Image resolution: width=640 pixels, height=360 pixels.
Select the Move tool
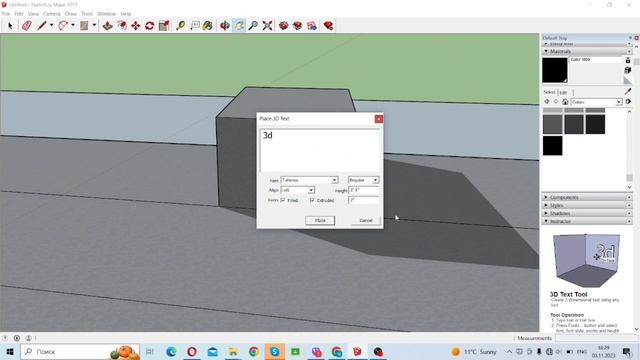(136, 26)
